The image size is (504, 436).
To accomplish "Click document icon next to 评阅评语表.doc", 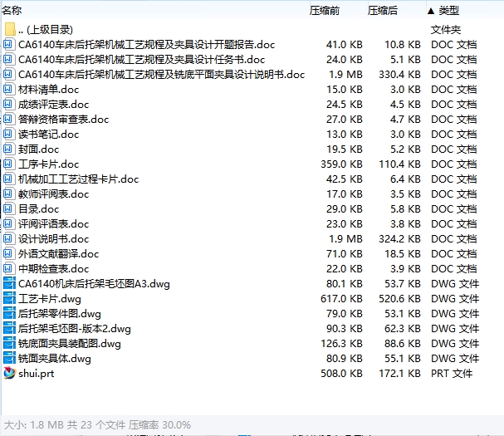I will coord(9,223).
